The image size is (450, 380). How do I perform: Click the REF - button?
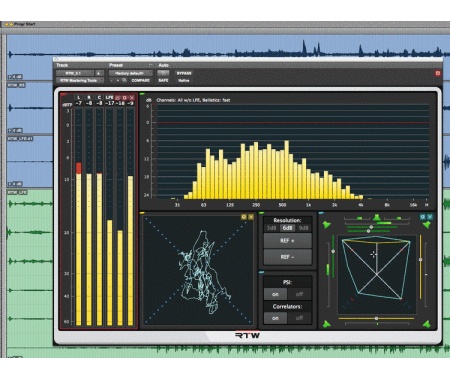coord(287,257)
